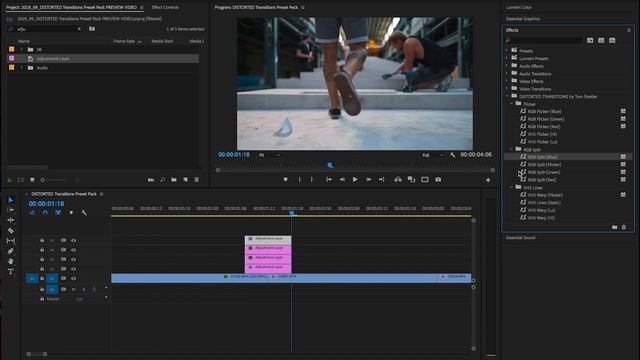This screenshot has width=640, height=360.
Task: Expand Video Effects folder
Action: tap(507, 81)
